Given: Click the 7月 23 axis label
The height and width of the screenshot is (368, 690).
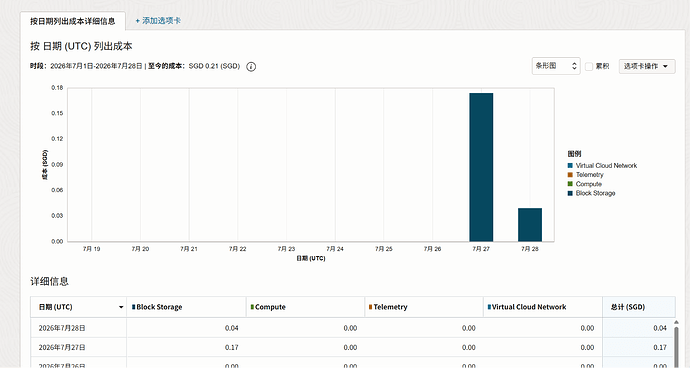Looking at the screenshot, I should [286, 249].
